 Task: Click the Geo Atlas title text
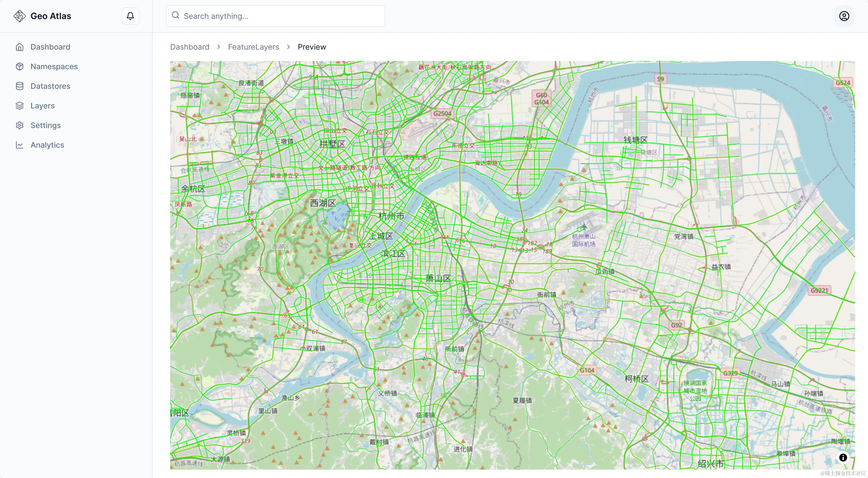coord(51,16)
